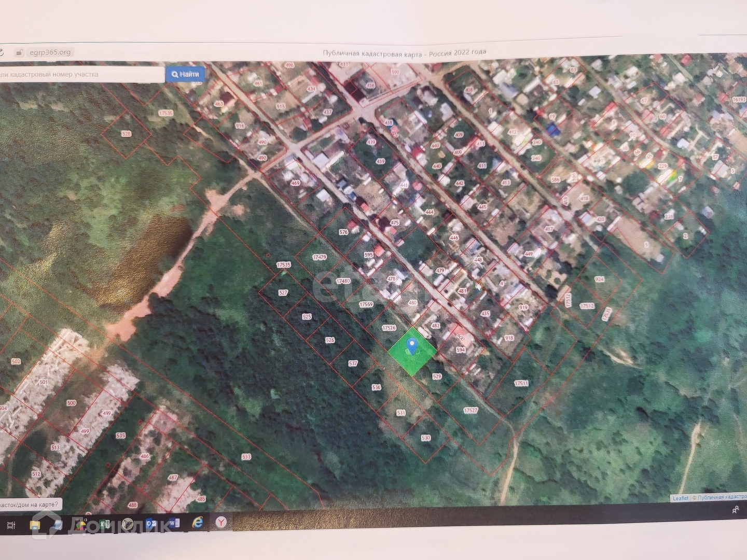Click parcel label 526
747x560 pixels.
[330, 340]
